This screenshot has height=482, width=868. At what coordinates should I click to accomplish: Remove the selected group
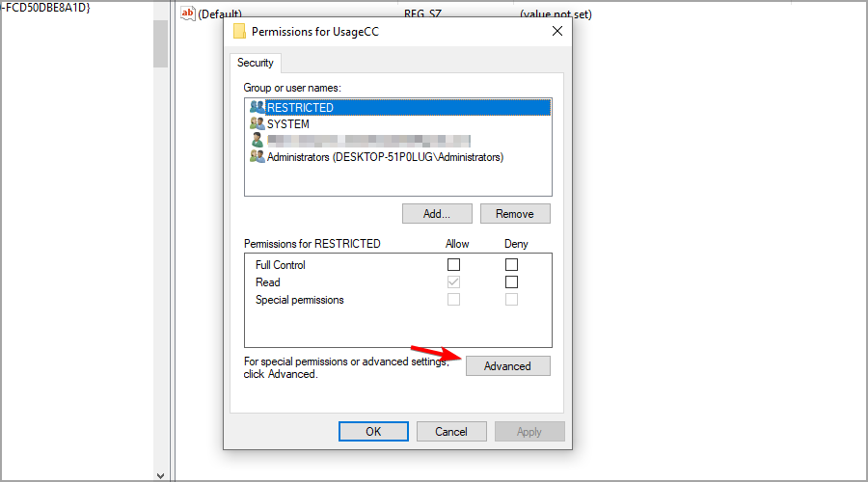[x=515, y=214]
